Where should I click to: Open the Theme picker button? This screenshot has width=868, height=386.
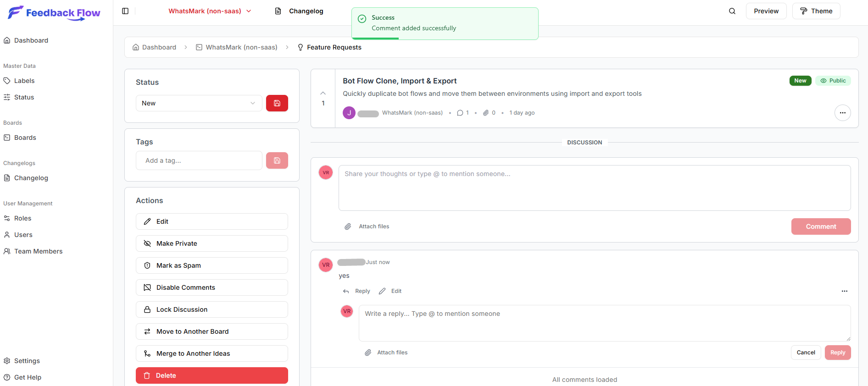pos(816,11)
